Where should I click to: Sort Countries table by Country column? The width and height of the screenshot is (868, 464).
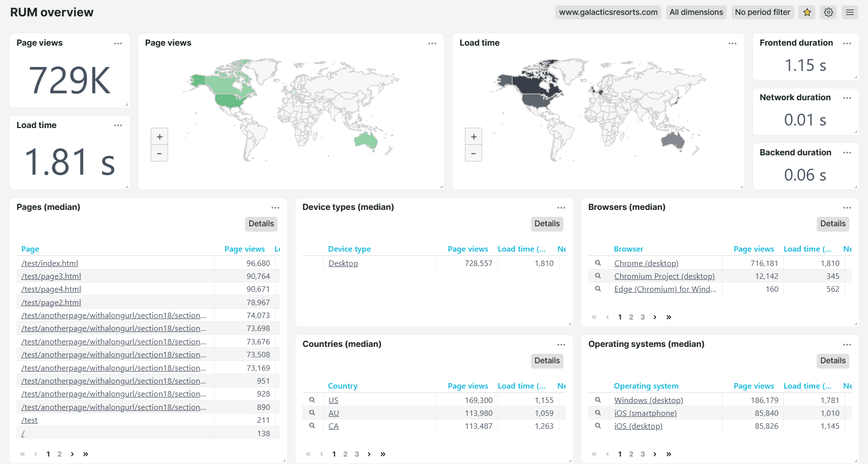pos(342,386)
